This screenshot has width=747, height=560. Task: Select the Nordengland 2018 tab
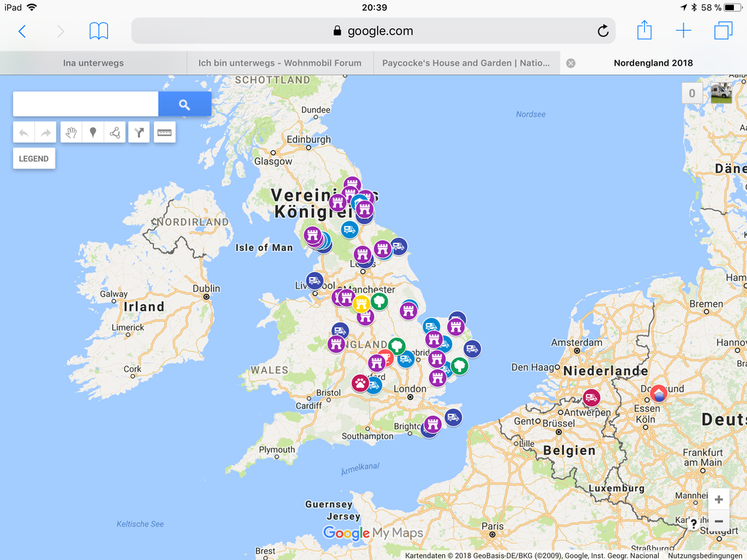[x=653, y=63]
